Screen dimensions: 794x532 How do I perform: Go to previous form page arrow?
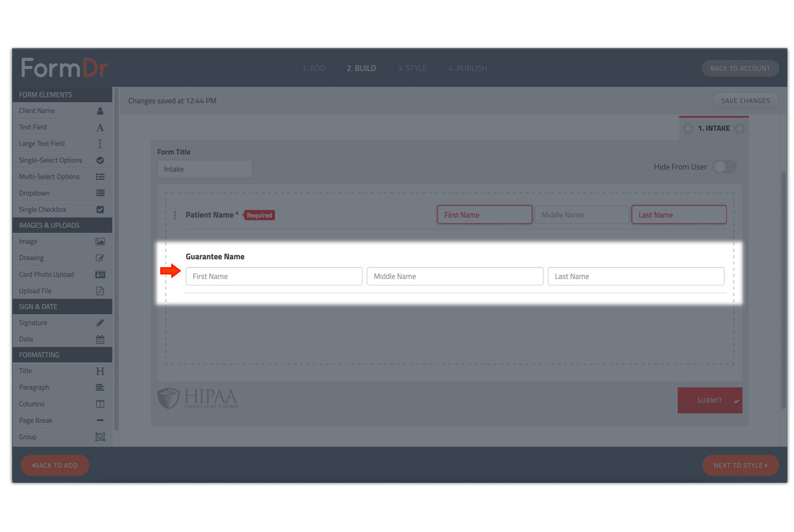688,128
